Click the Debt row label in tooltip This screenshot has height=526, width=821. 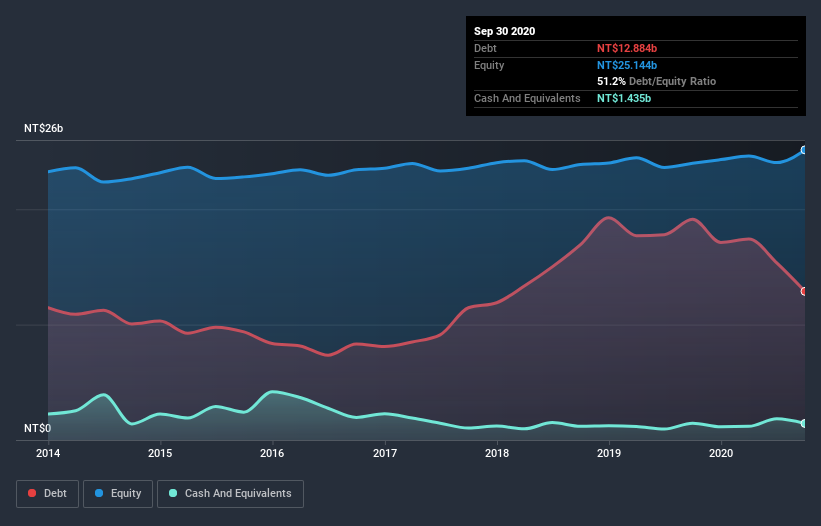pyautogui.click(x=485, y=48)
